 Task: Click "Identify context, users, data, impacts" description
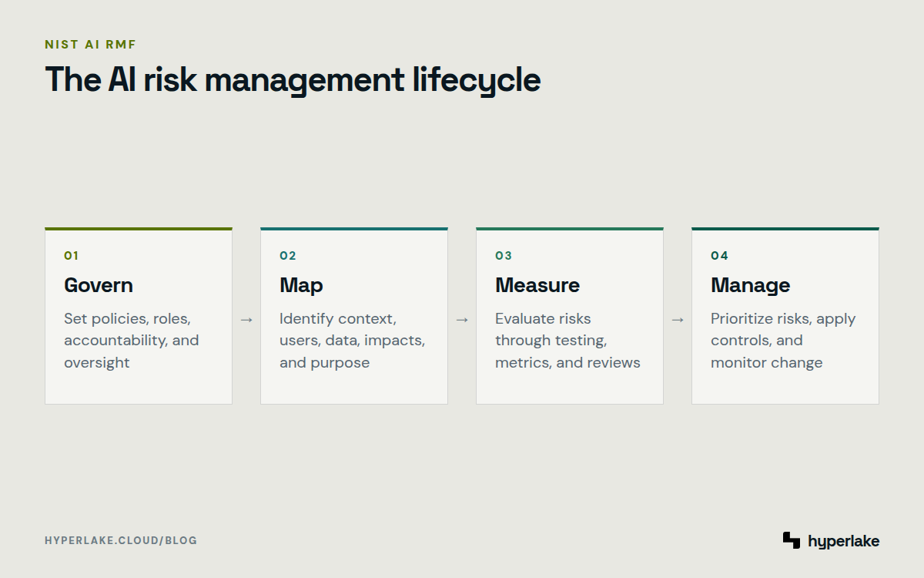[353, 341]
